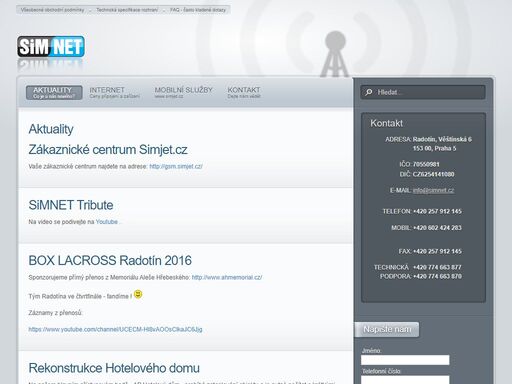Click the info@simnet.cz email link
Viewport: 512px width, 384px height.
(433, 190)
